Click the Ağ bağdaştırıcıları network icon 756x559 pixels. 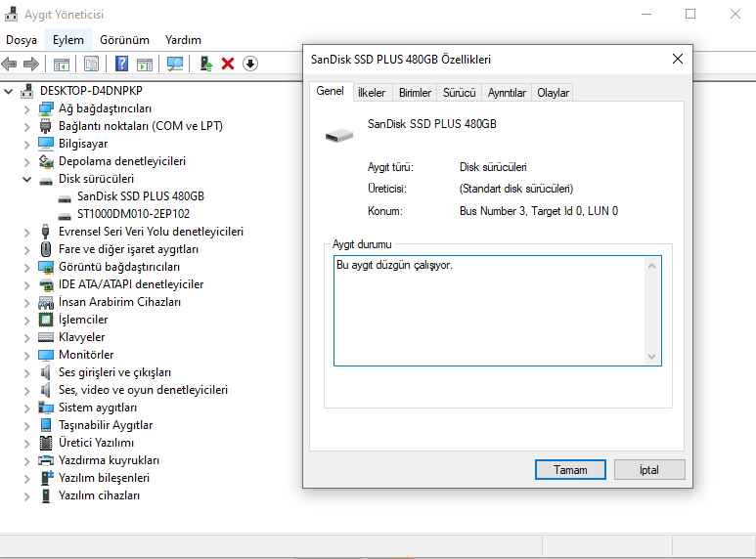(x=46, y=108)
